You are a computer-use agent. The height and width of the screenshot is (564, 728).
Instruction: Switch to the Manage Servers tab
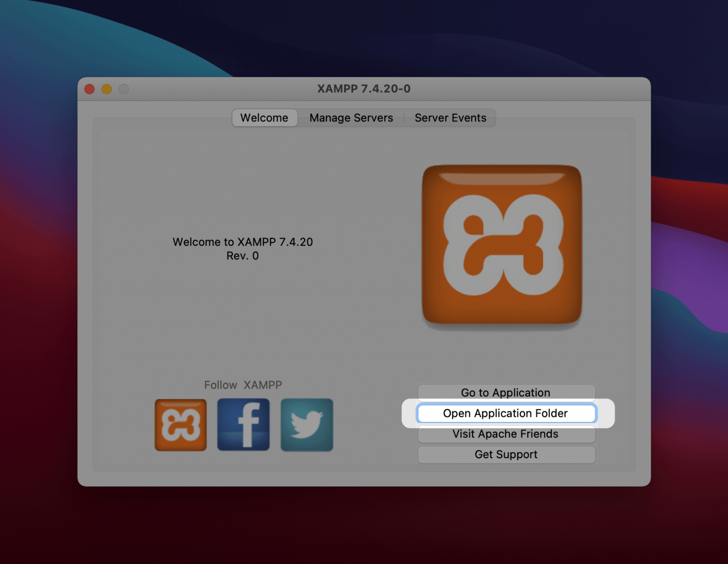pos(351,118)
